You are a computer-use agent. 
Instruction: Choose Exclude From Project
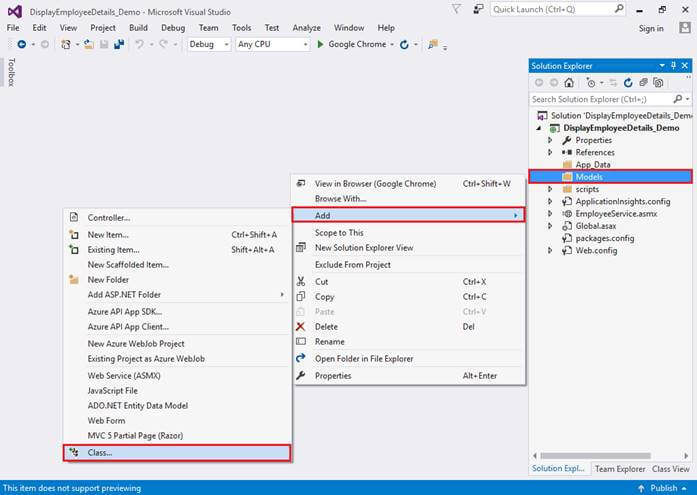click(408, 265)
